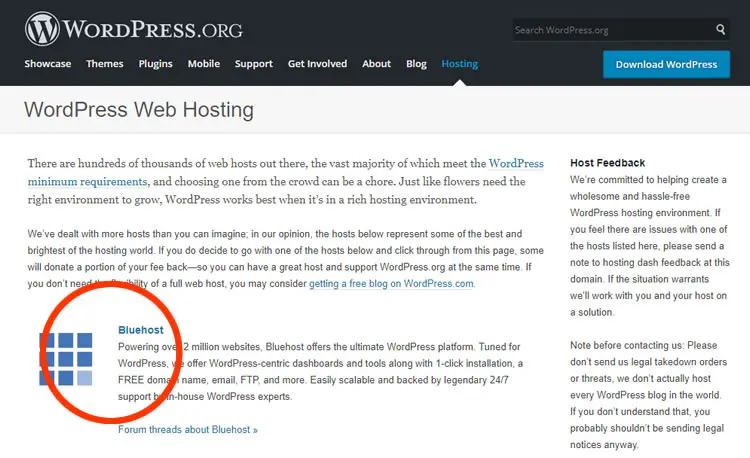Visit the About page
750x458 pixels.
point(376,64)
